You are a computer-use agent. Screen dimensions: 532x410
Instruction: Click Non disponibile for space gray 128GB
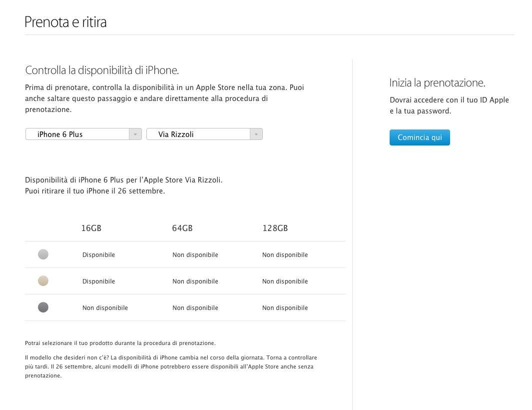click(x=285, y=308)
